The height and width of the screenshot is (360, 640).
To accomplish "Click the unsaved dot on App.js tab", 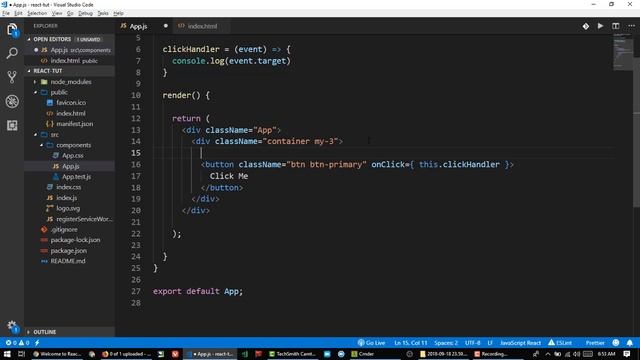I will [x=166, y=26].
